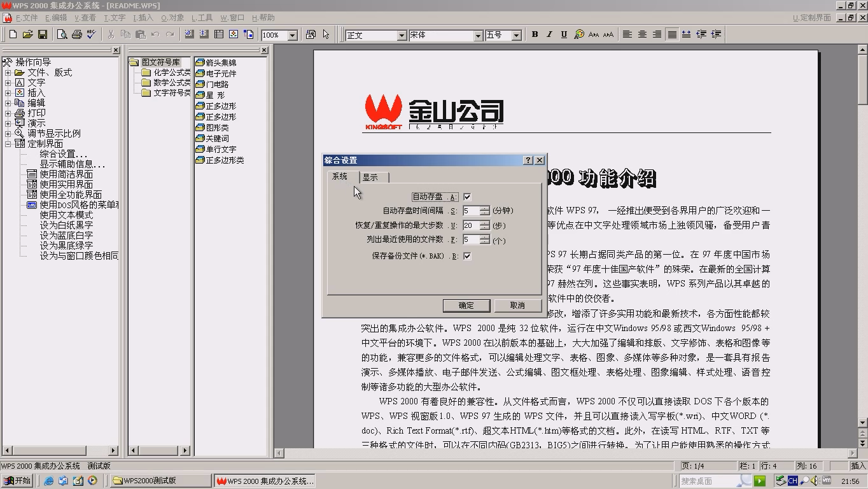
Task: Click the 搜索桌面 search box
Action: point(716,481)
